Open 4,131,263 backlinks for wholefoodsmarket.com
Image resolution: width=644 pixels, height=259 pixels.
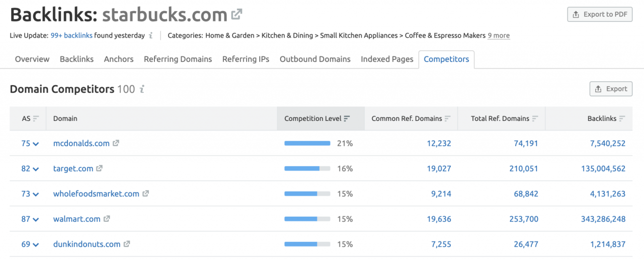(x=608, y=193)
